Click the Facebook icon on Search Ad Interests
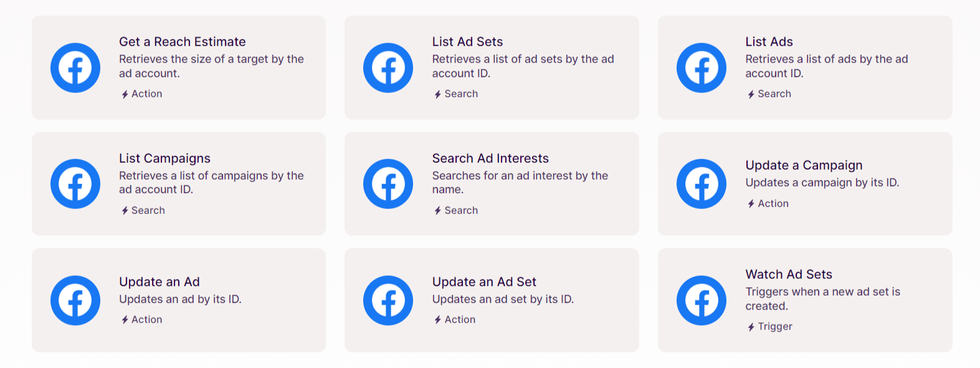This screenshot has width=980, height=368. 388,183
